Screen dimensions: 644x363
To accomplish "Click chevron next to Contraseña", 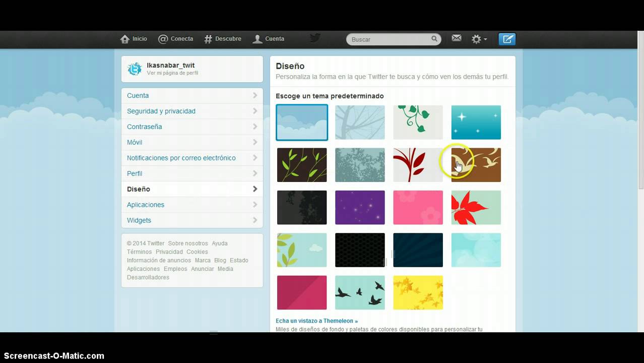I will 255,127.
